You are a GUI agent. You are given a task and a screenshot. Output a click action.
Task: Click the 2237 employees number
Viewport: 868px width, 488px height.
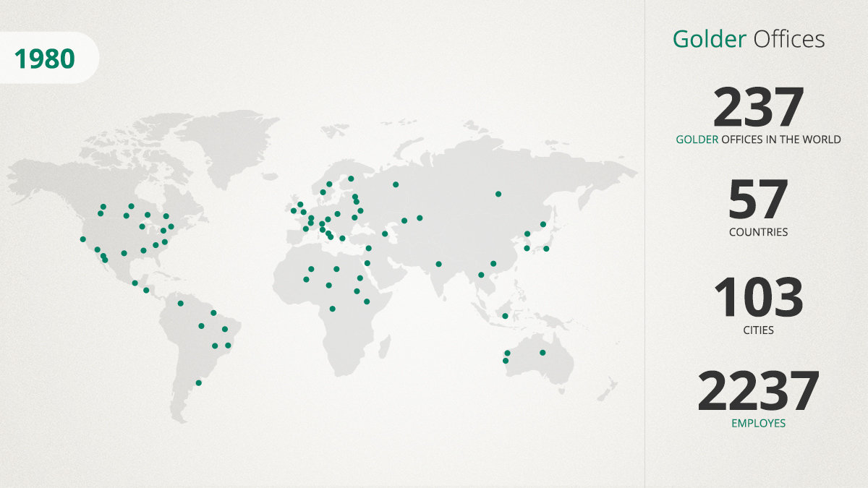click(x=758, y=391)
